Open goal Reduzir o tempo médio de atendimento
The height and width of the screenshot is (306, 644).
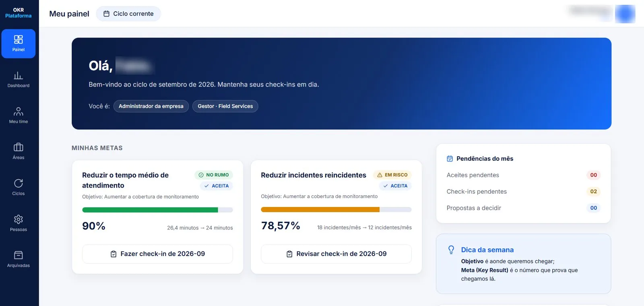point(126,180)
